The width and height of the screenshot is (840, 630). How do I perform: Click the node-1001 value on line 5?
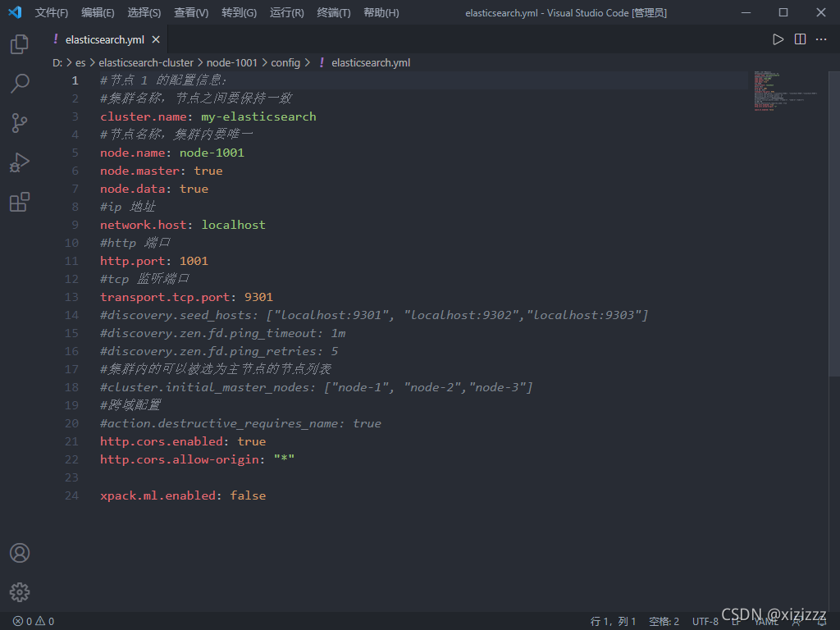pos(212,153)
